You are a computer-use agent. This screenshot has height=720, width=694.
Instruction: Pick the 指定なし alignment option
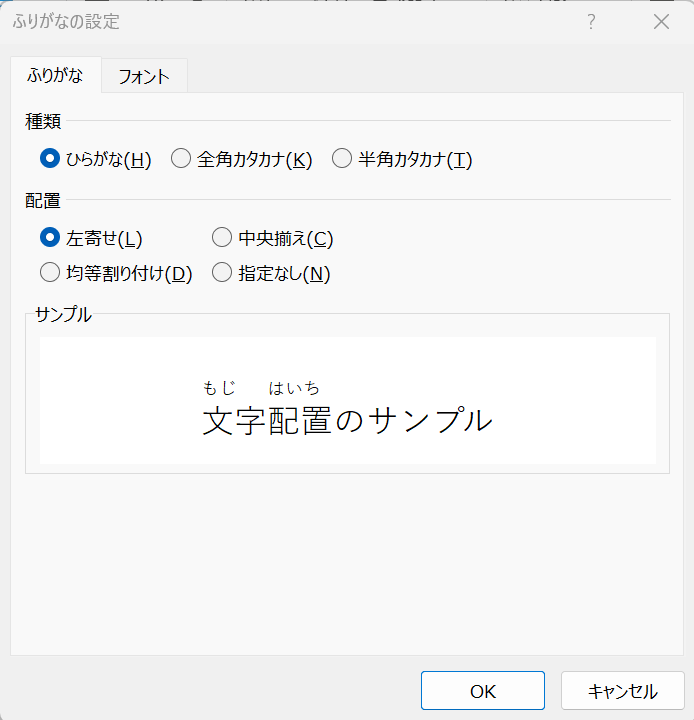coord(222,273)
